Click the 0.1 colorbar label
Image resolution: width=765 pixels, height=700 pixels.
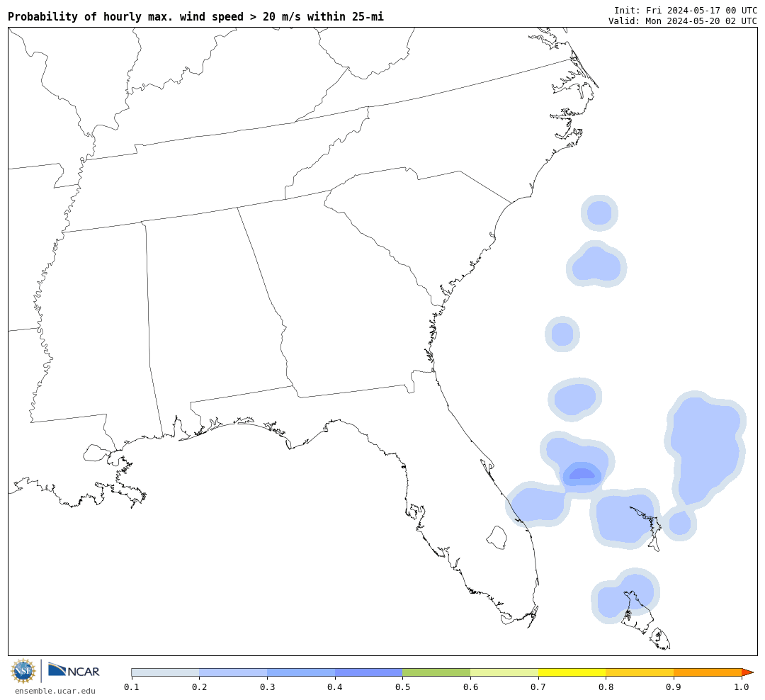(x=132, y=687)
